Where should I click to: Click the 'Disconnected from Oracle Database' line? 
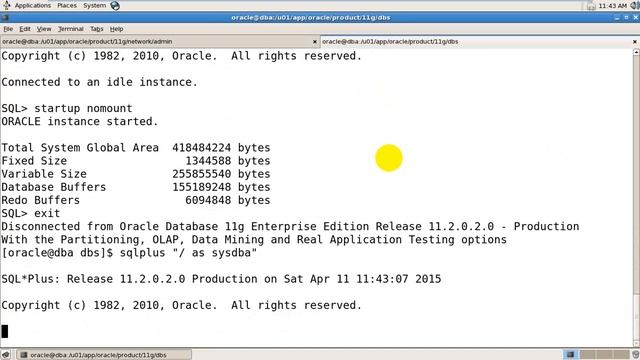(290, 227)
